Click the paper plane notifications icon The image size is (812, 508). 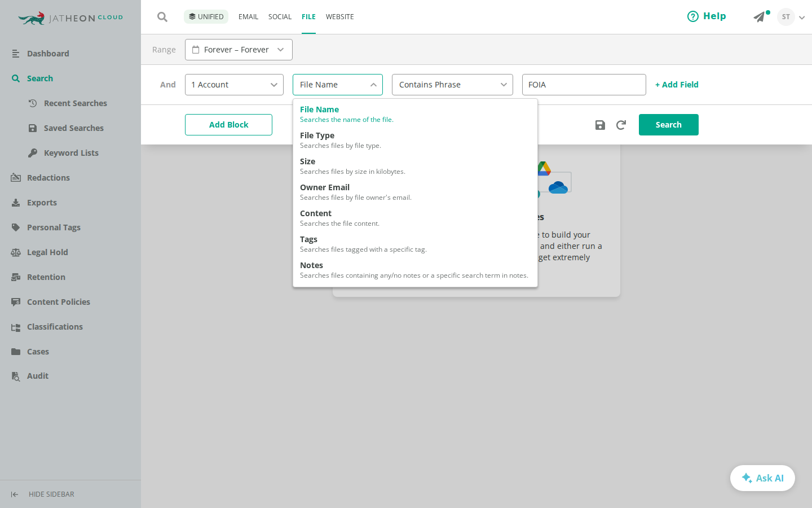[x=760, y=17]
